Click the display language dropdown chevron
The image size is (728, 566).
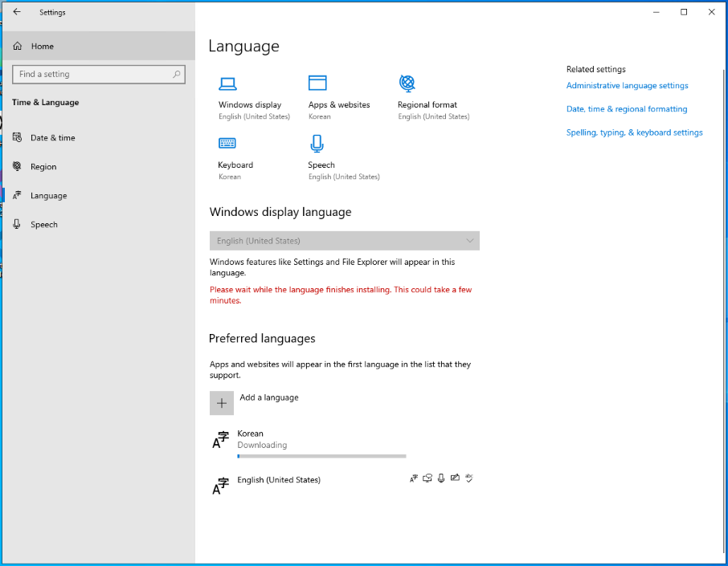point(470,241)
